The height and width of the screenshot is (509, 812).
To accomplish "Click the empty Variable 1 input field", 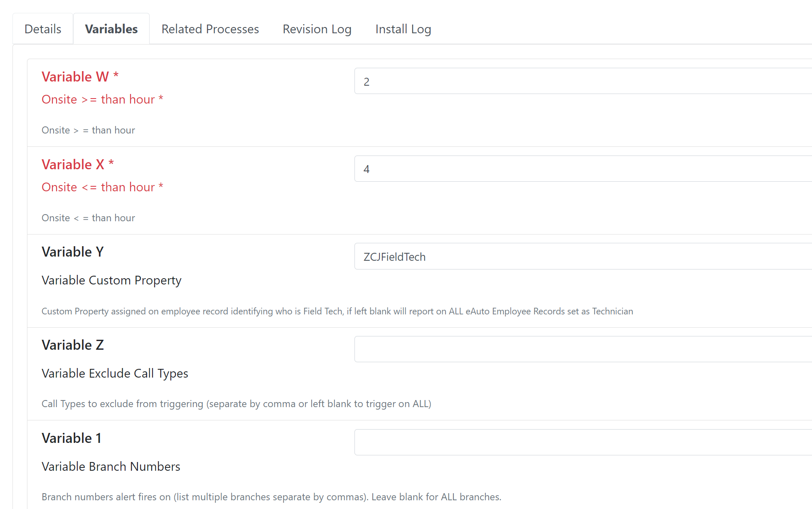I will pyautogui.click(x=583, y=442).
